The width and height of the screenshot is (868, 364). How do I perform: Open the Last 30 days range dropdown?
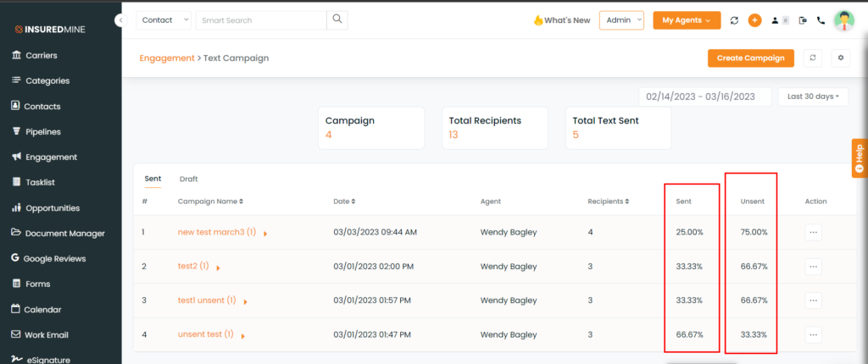pyautogui.click(x=813, y=97)
